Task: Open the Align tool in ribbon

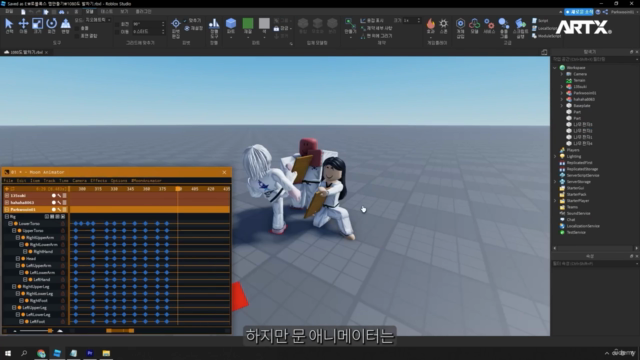Action: [213, 27]
